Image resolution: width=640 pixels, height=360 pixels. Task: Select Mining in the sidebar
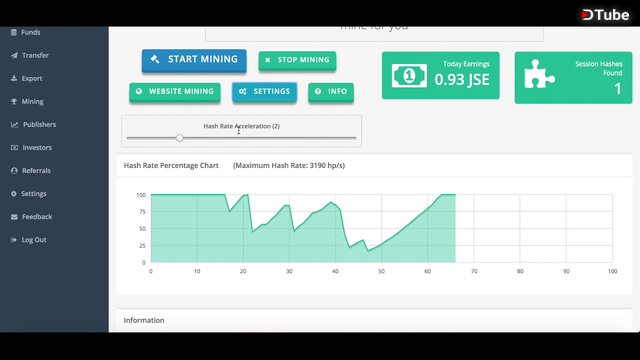pos(32,102)
